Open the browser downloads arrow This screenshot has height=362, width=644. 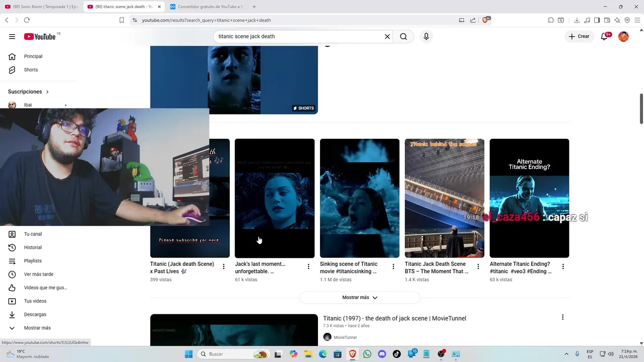click(x=577, y=20)
